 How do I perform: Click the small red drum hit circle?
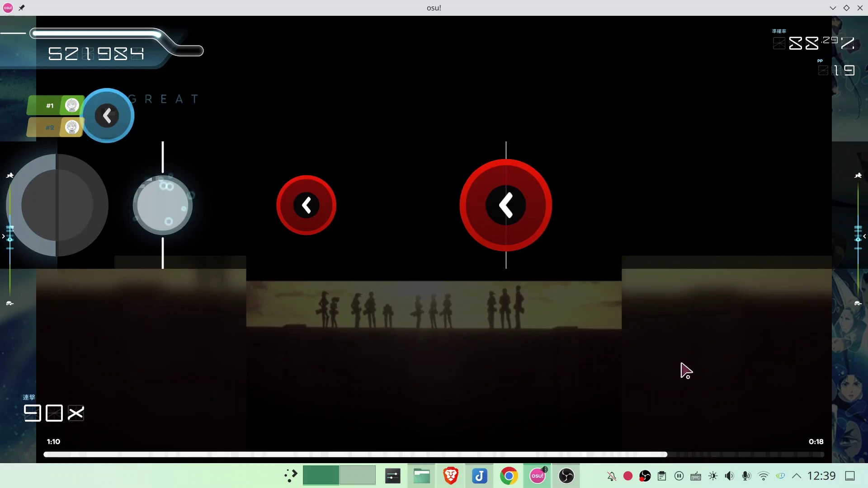pos(306,205)
